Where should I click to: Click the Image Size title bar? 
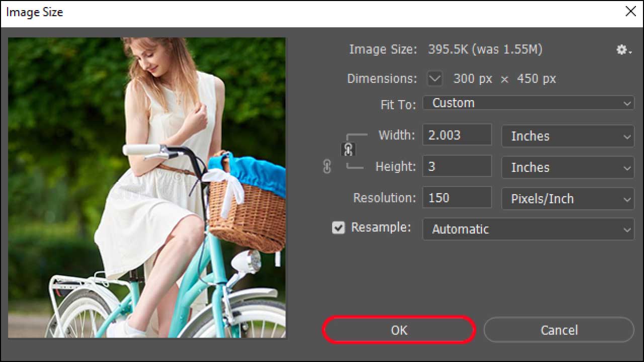[x=302, y=13]
